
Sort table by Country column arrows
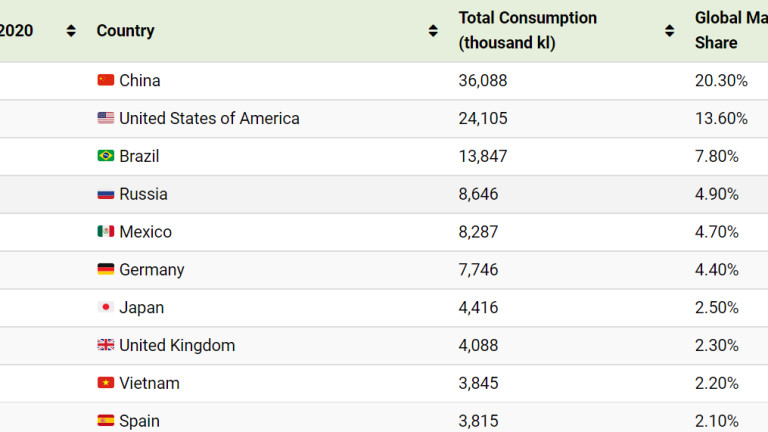433,31
